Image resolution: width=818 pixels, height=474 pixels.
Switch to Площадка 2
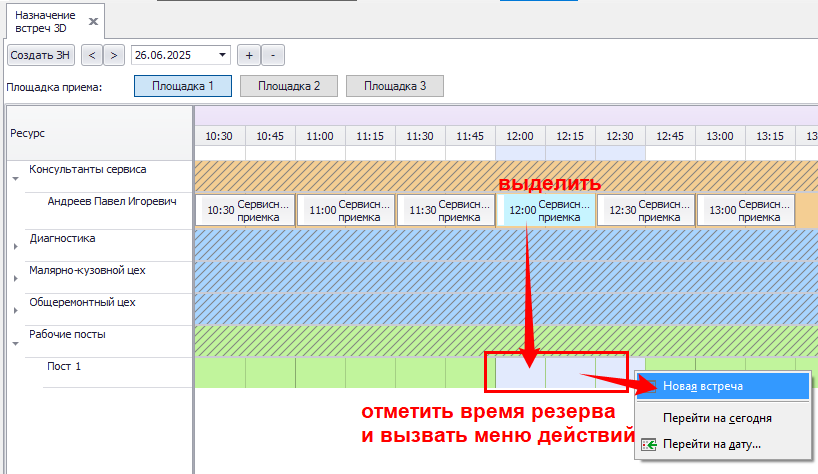point(289,86)
